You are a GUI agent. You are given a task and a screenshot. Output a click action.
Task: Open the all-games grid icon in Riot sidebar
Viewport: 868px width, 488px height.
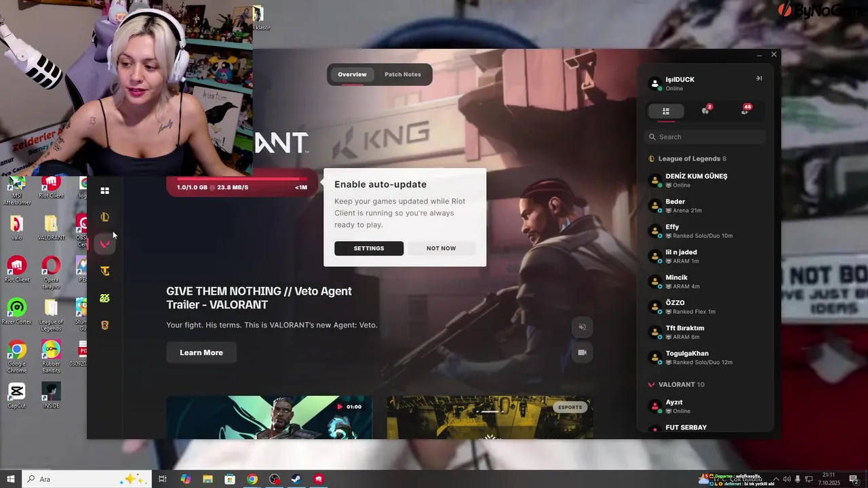click(x=104, y=190)
